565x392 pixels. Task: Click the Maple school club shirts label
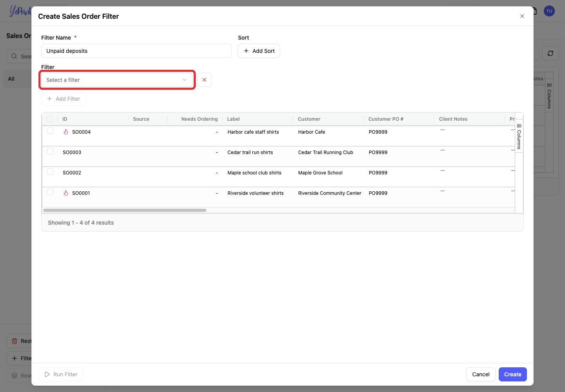coord(254,173)
